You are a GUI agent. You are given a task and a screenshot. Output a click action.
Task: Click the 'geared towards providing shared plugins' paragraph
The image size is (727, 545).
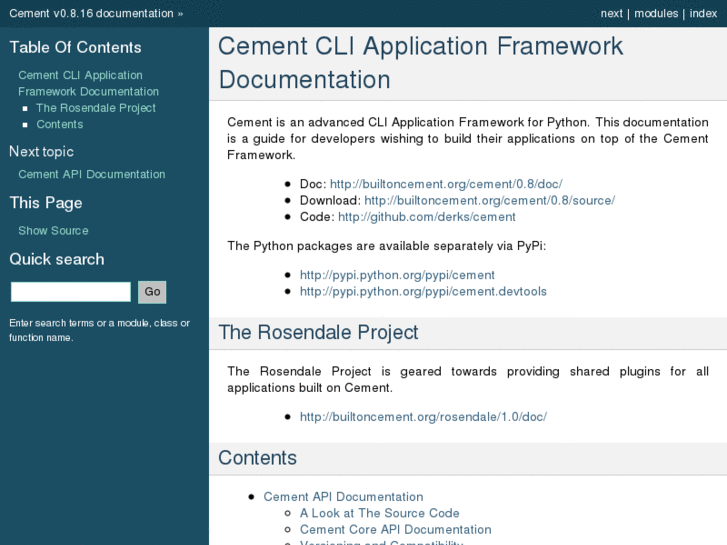(x=468, y=379)
